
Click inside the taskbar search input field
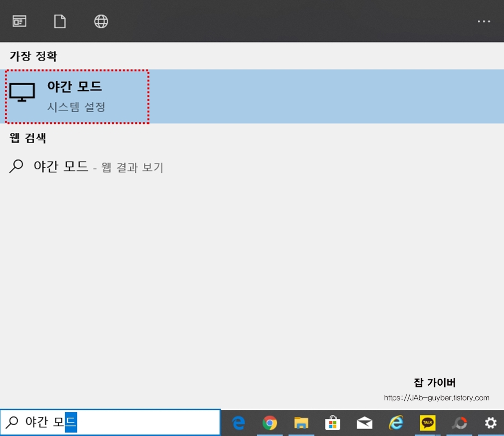(x=112, y=422)
